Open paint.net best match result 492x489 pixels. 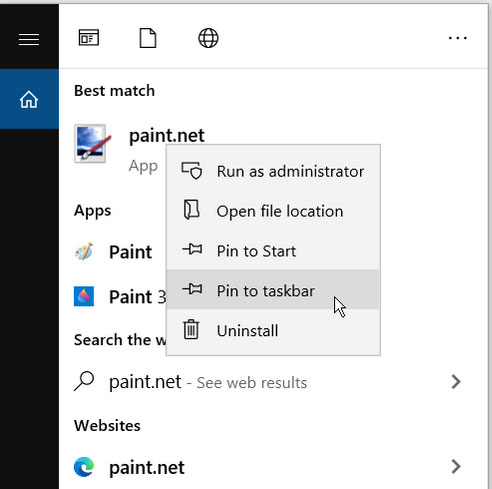point(167,136)
